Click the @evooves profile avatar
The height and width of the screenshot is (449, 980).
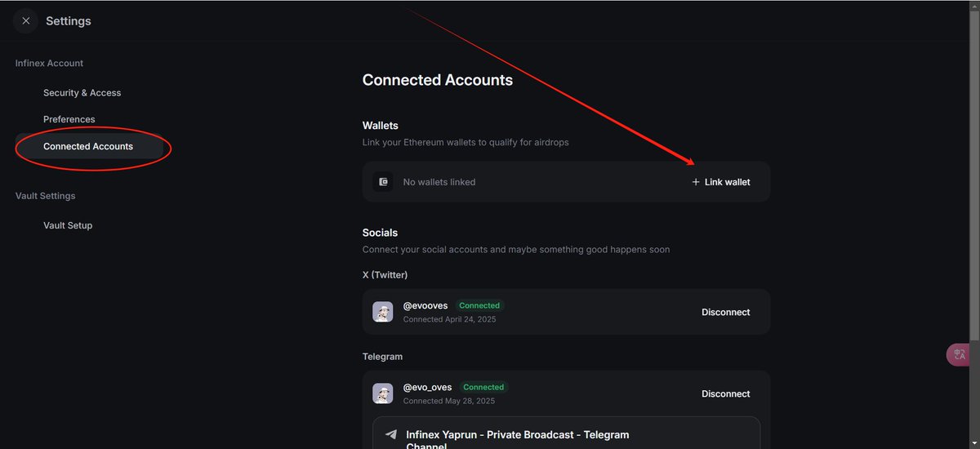tap(383, 312)
